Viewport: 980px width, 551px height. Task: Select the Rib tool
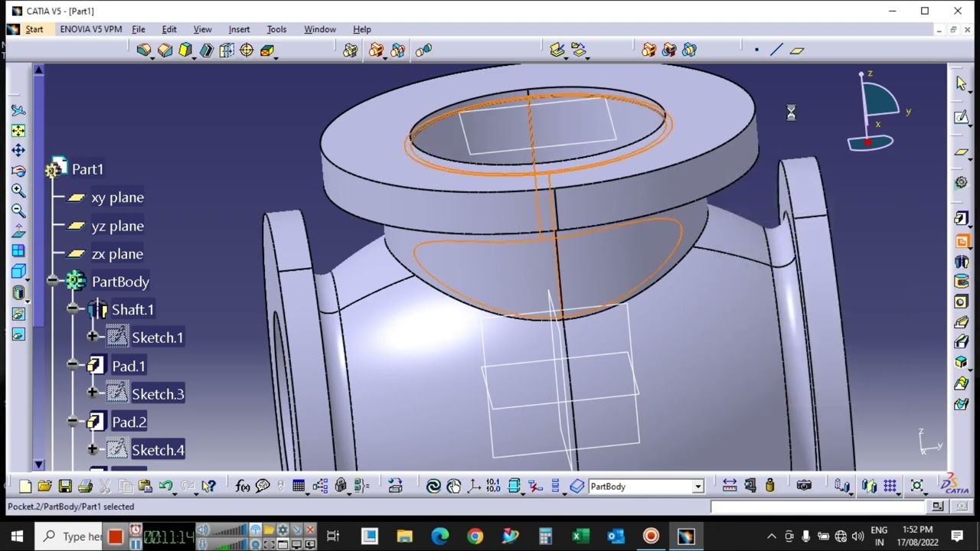click(x=962, y=322)
